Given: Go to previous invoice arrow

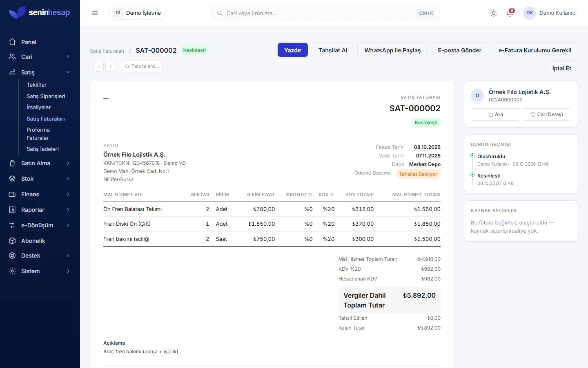Looking at the screenshot, I should [x=98, y=66].
